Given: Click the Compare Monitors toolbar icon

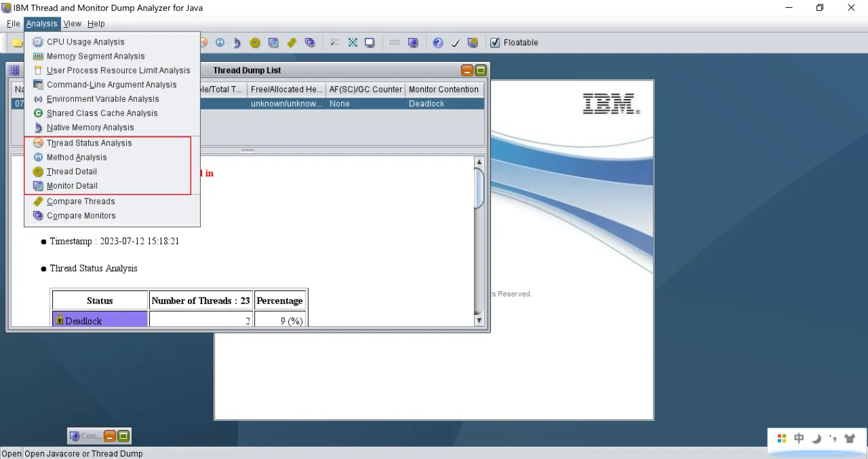Looking at the screenshot, I should 309,42.
